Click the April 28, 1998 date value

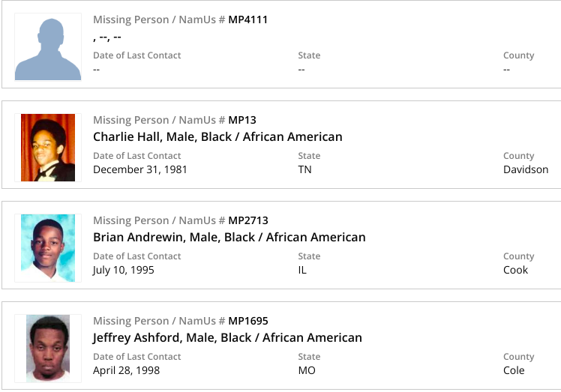click(126, 370)
